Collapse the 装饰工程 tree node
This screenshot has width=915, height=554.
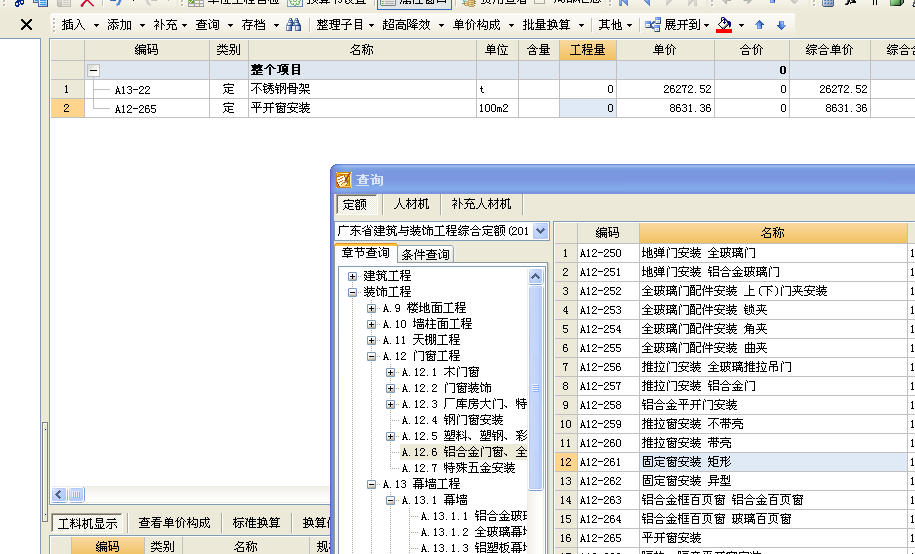[352, 292]
